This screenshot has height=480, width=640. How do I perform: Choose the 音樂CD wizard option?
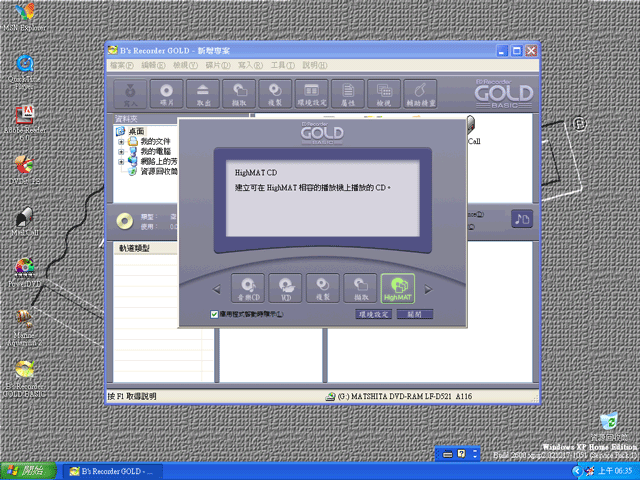pyautogui.click(x=248, y=288)
